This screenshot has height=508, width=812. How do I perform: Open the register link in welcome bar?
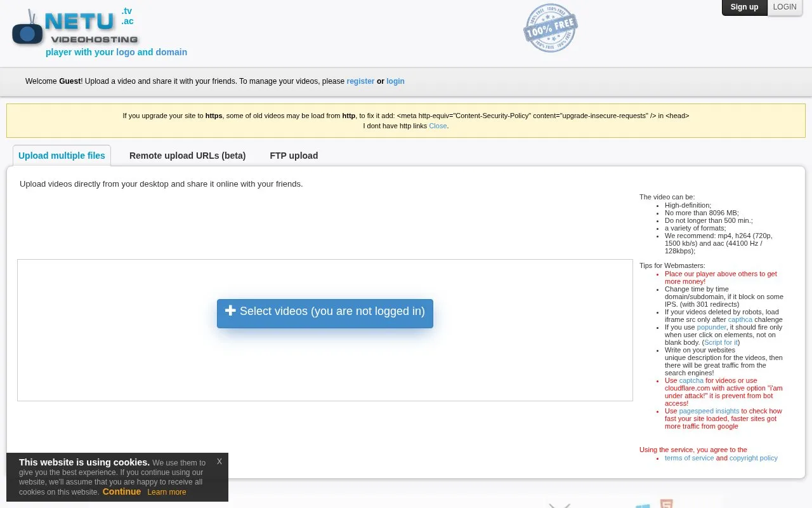(360, 81)
